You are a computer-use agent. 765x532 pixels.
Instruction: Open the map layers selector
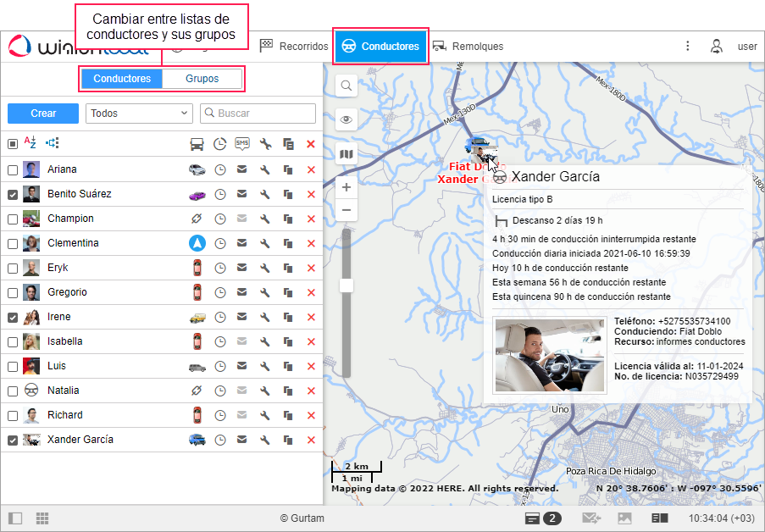pos(346,154)
